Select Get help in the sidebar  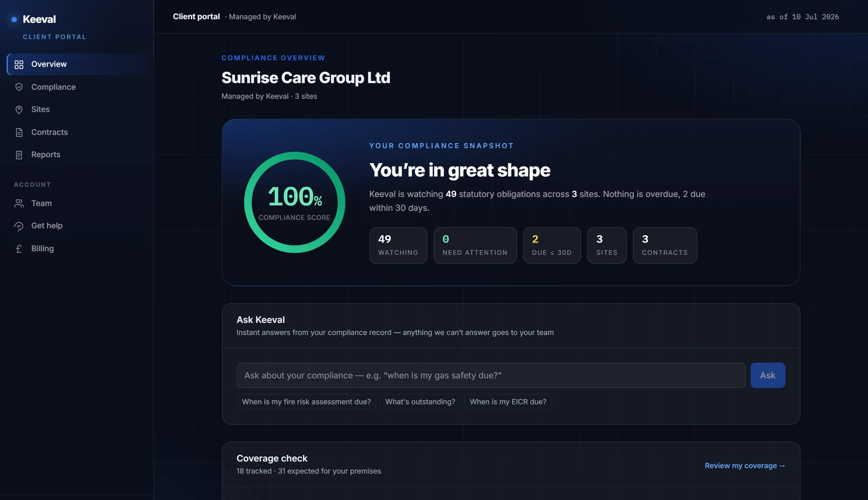click(x=77, y=226)
